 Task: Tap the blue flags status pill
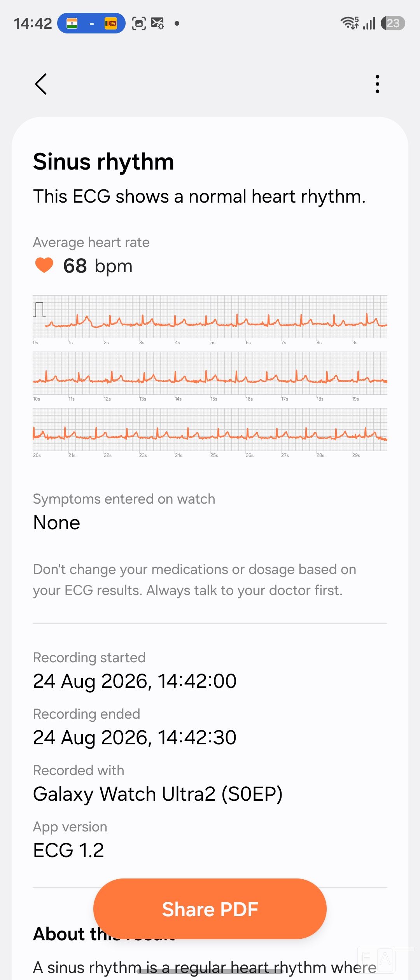(x=91, y=23)
